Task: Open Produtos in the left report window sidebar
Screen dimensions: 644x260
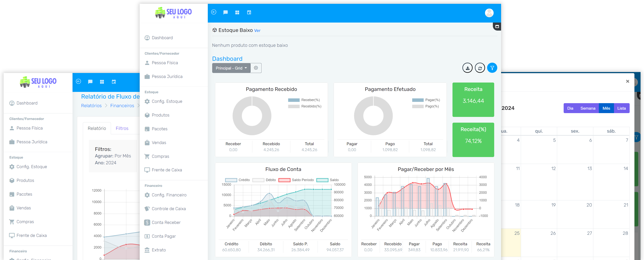Action: coord(22,180)
